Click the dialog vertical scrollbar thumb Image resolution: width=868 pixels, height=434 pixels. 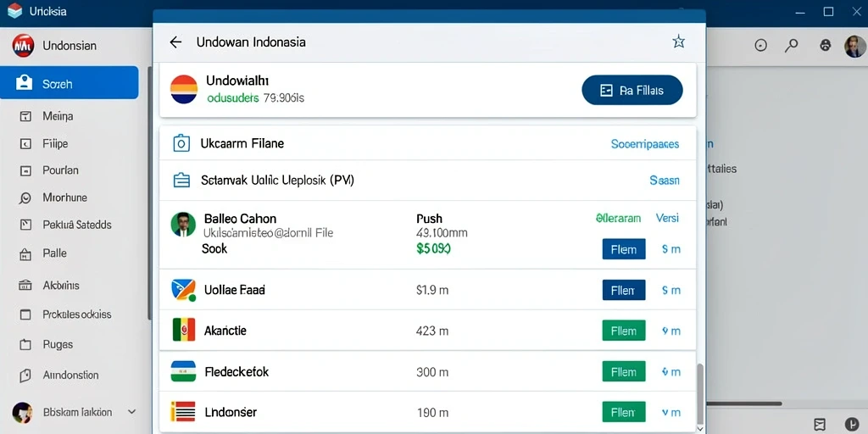[700, 393]
